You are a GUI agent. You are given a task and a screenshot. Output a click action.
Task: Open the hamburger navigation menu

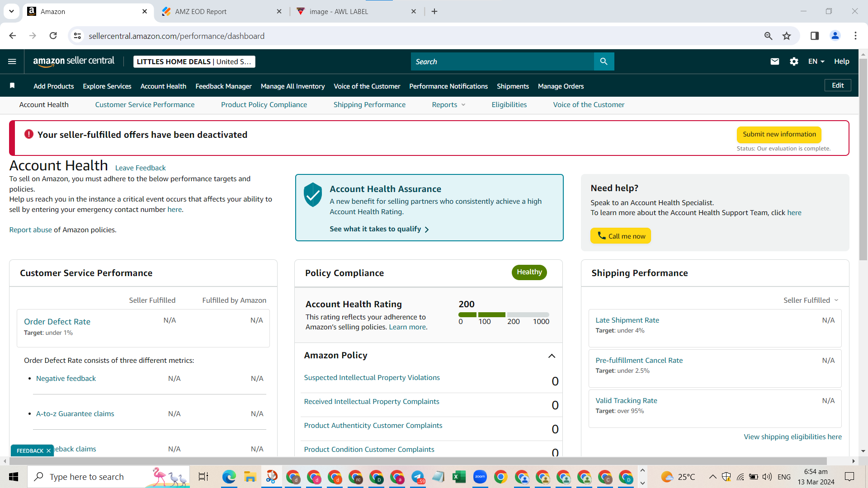(x=12, y=61)
